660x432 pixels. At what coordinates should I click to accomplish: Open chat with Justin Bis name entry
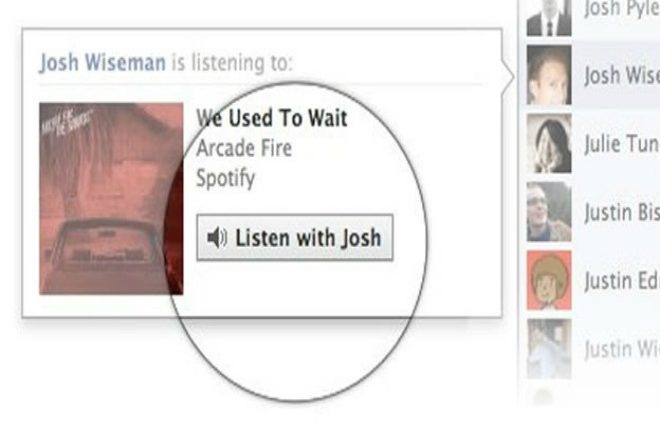[x=622, y=213]
